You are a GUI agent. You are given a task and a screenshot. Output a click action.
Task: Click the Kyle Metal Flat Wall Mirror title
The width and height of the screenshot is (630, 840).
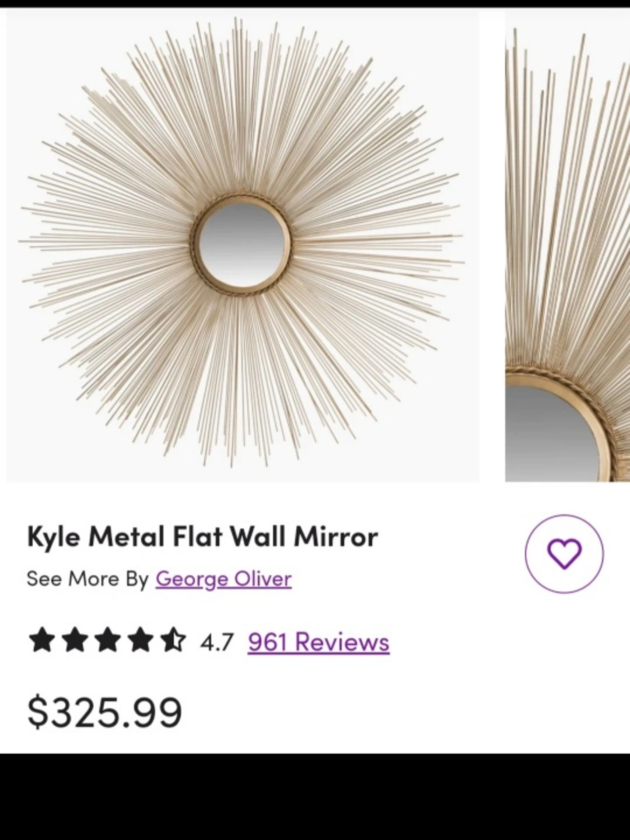click(202, 537)
